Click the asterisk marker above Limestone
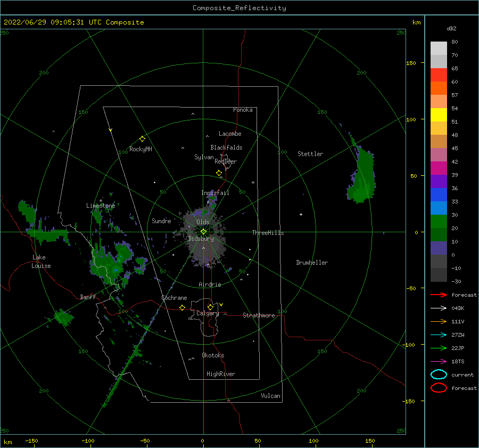Viewport: 479px width, 448px height. point(101,201)
